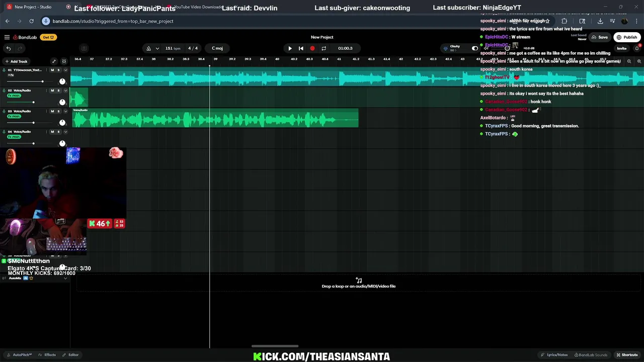Open Lyrics/Notes panel

click(554, 355)
